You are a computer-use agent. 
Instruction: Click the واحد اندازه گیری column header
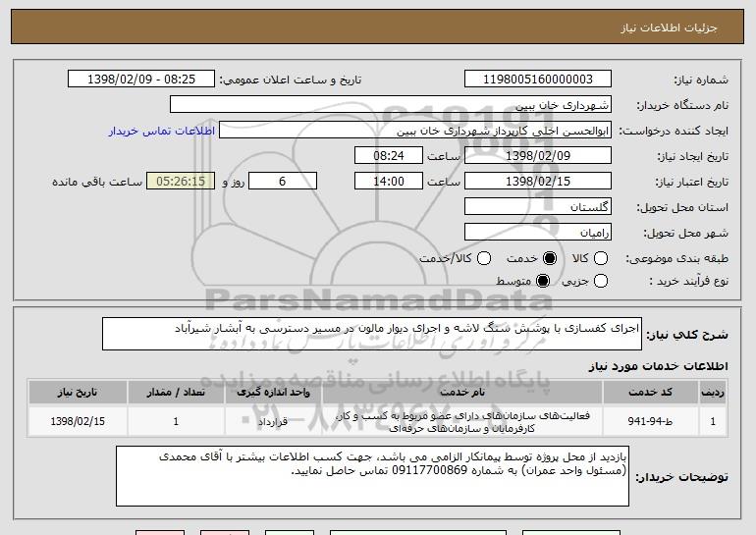tap(273, 393)
